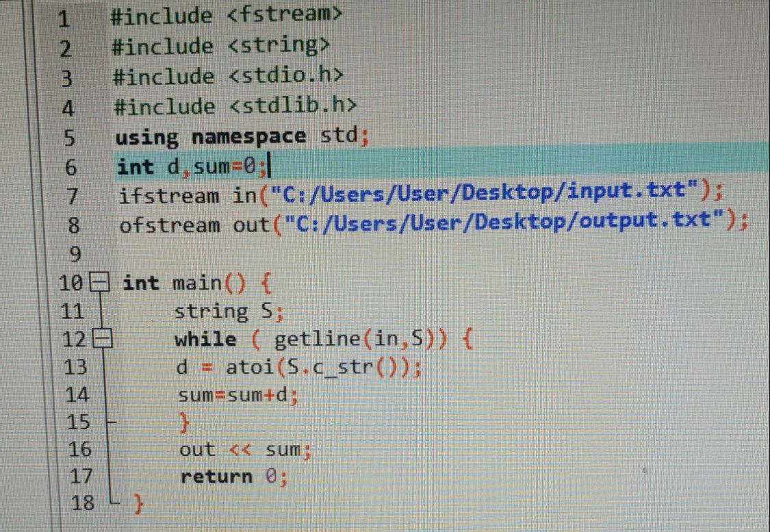Image resolution: width=770 pixels, height=532 pixels.
Task: Click line number 9 in the gutter
Action: pyautogui.click(x=74, y=255)
